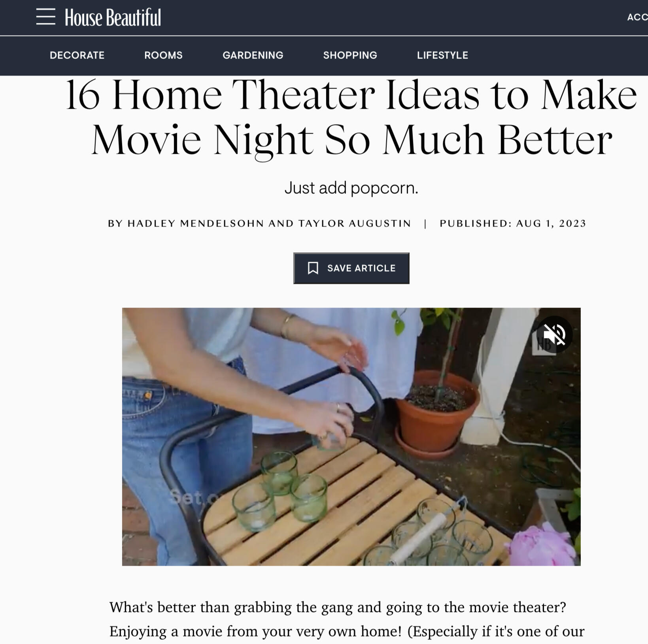Click the House Beautiful logo
This screenshot has height=644, width=648.
click(x=113, y=17)
